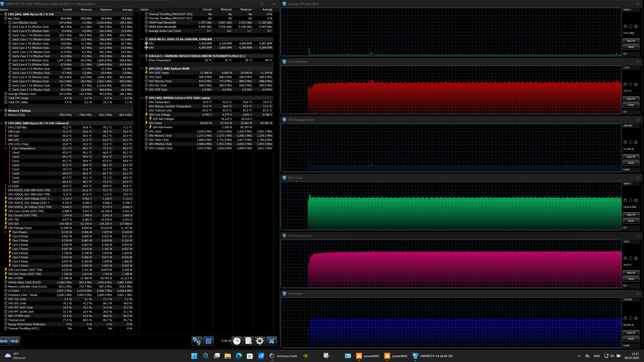Open sensor settings via gear icon
Image resolution: width=644 pixels, height=362 pixels.
point(260,341)
